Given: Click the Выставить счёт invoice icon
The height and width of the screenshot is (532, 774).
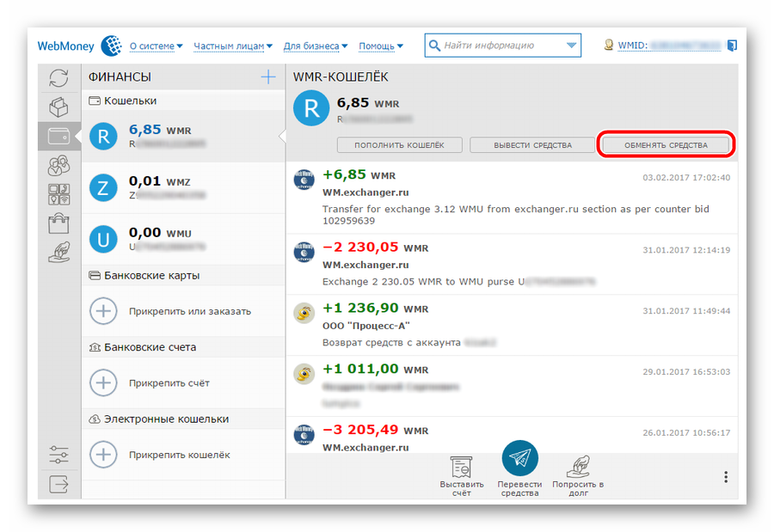Looking at the screenshot, I should [x=462, y=467].
